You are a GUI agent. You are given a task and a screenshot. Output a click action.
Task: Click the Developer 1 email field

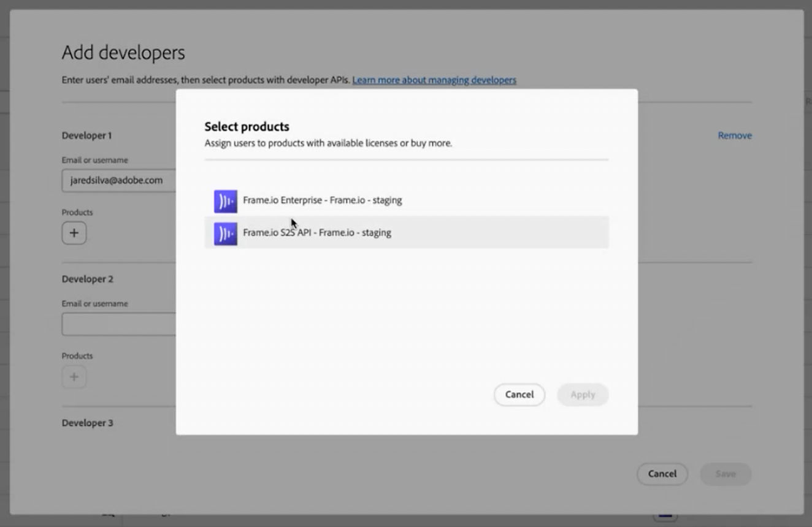pyautogui.click(x=119, y=181)
